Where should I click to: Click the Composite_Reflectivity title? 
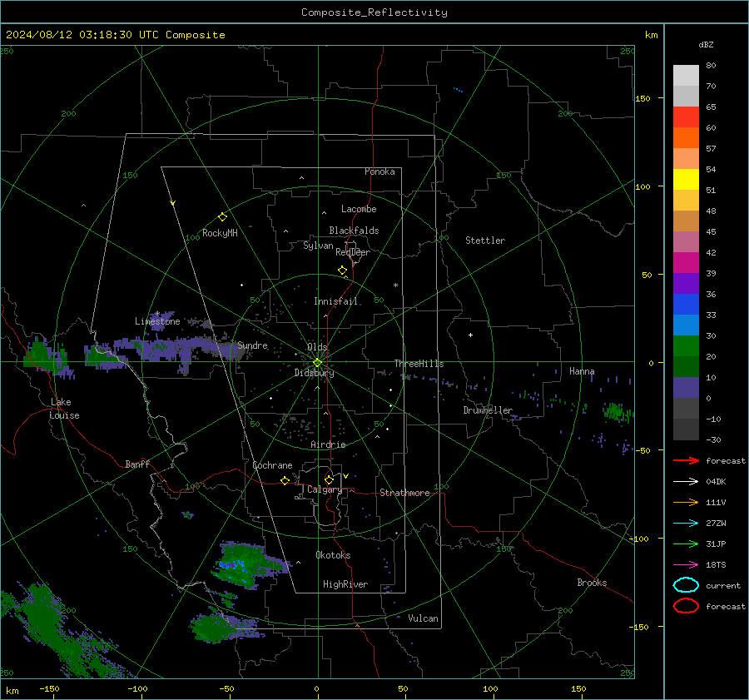coord(374,12)
